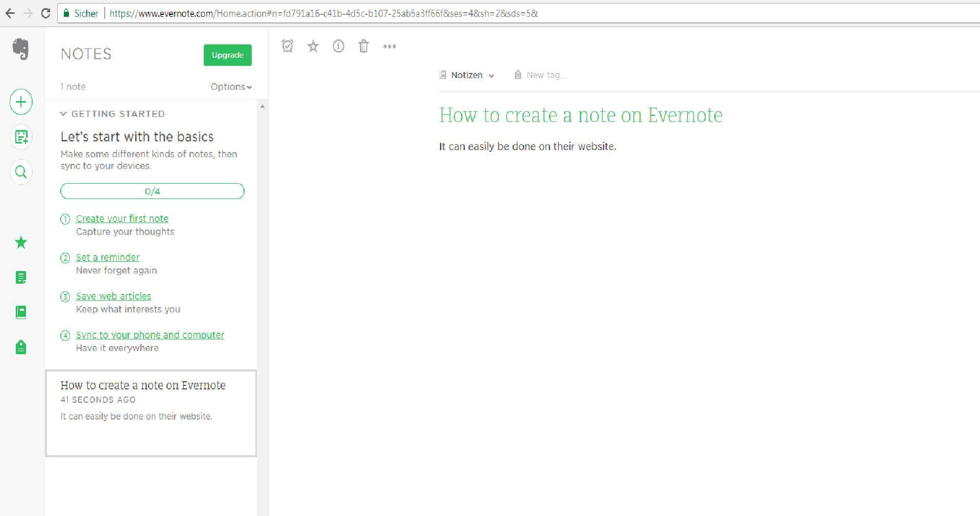Screen dimensions: 980x516
Task: Open the Notizen notebook dropdown
Action: point(467,75)
